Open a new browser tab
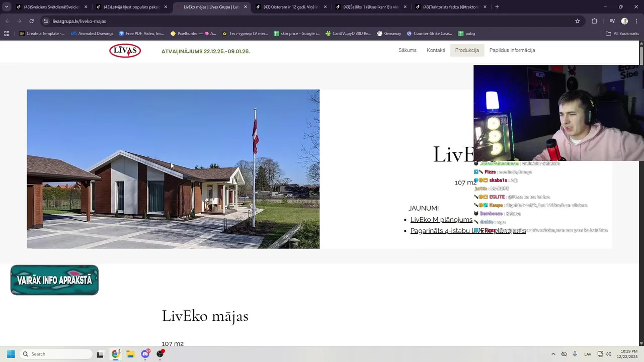Image resolution: width=644 pixels, height=362 pixels. point(497,7)
